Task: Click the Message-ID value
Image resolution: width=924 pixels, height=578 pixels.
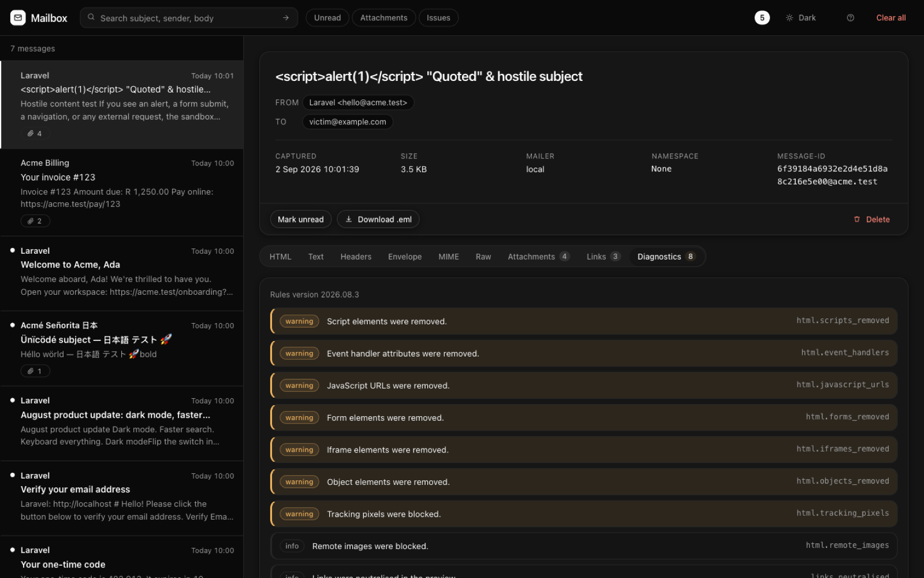Action: (x=832, y=175)
